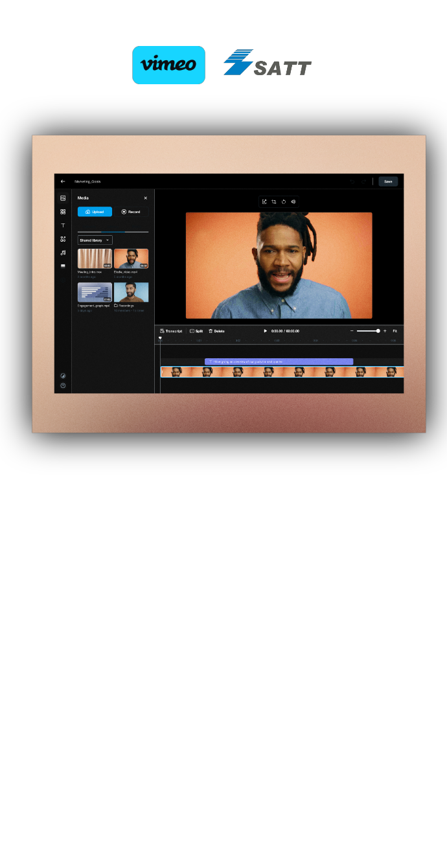Select the purple caption text clip
The height and width of the screenshot is (868, 447).
point(279,361)
